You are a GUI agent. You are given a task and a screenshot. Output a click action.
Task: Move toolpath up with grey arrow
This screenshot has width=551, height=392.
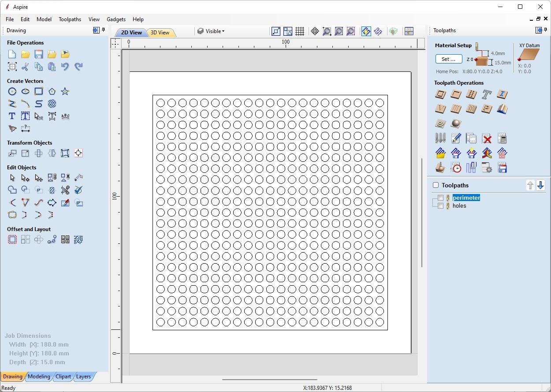530,185
